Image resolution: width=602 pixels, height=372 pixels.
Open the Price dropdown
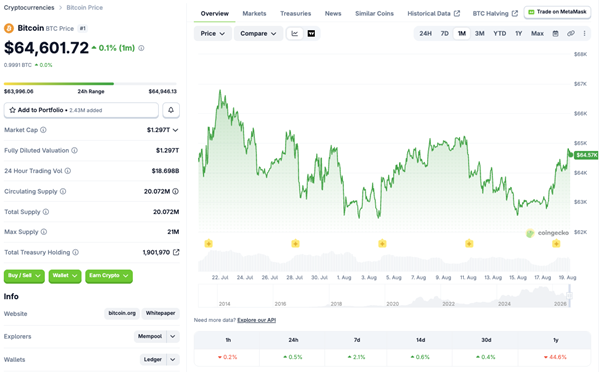212,34
